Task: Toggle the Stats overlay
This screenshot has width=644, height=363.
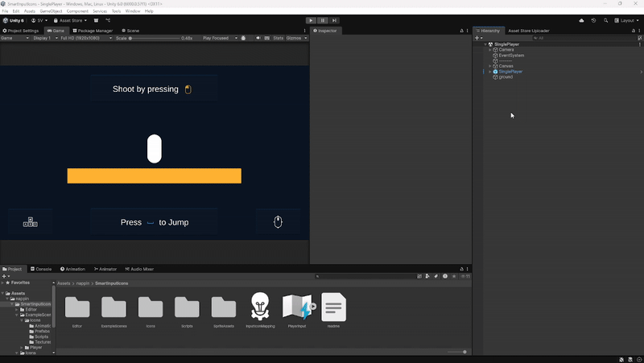Action: click(279, 38)
